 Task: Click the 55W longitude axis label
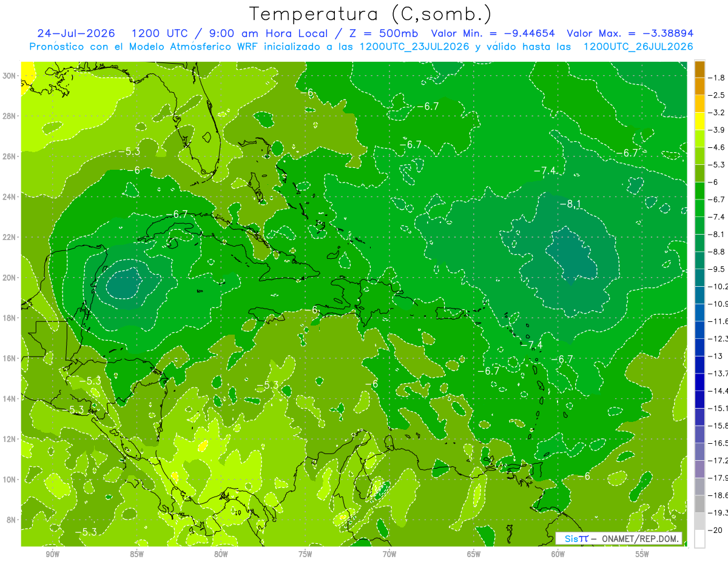pos(642,555)
